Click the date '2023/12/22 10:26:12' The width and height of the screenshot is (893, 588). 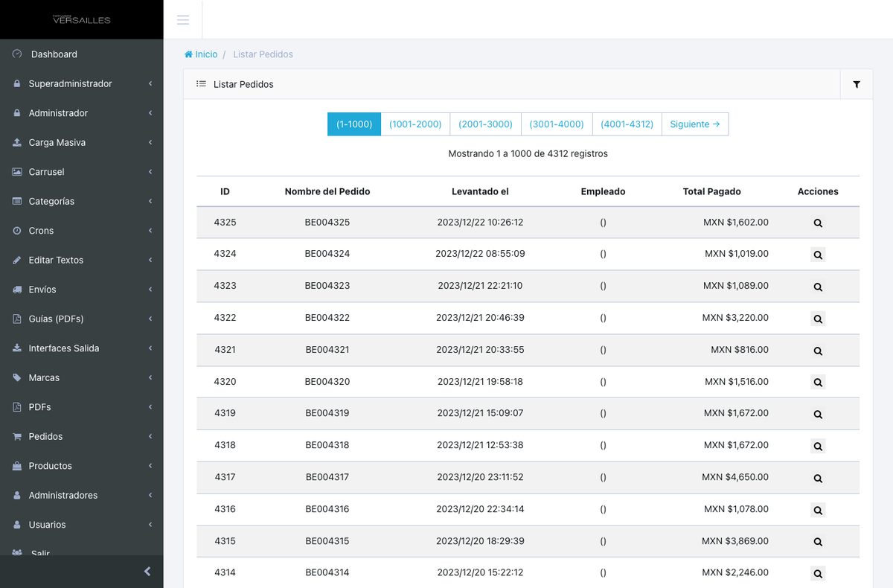480,222
